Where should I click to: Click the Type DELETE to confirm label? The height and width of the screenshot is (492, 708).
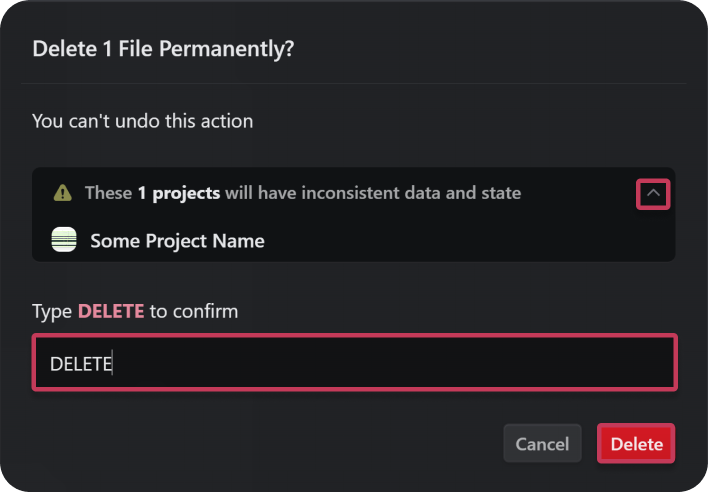(x=135, y=311)
